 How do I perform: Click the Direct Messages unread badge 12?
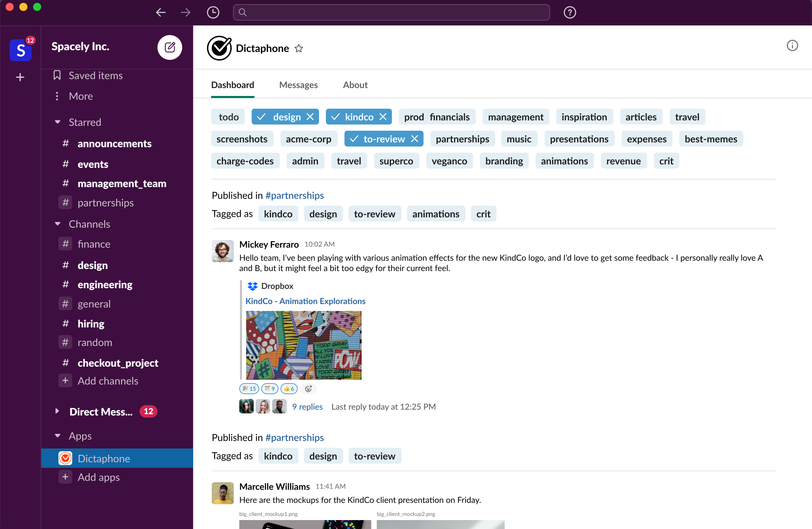click(x=149, y=411)
